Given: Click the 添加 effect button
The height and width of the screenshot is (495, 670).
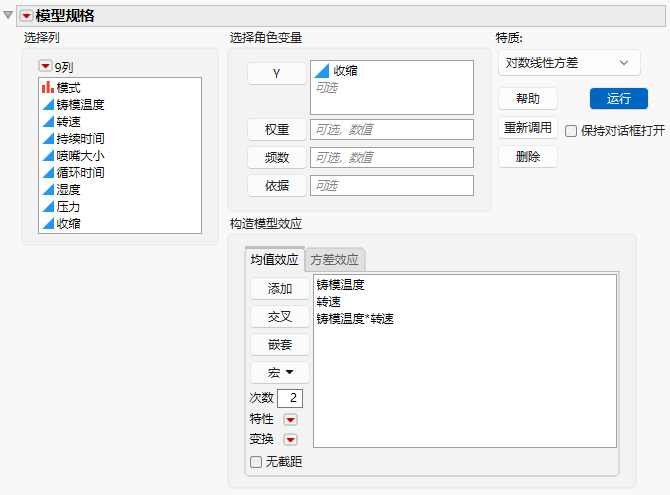Looking at the screenshot, I should [x=280, y=289].
